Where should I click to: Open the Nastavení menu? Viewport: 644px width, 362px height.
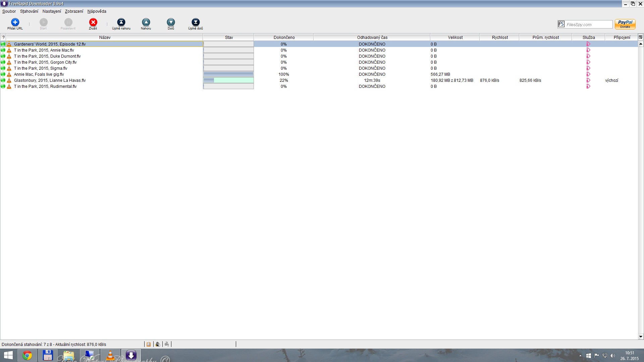point(52,11)
